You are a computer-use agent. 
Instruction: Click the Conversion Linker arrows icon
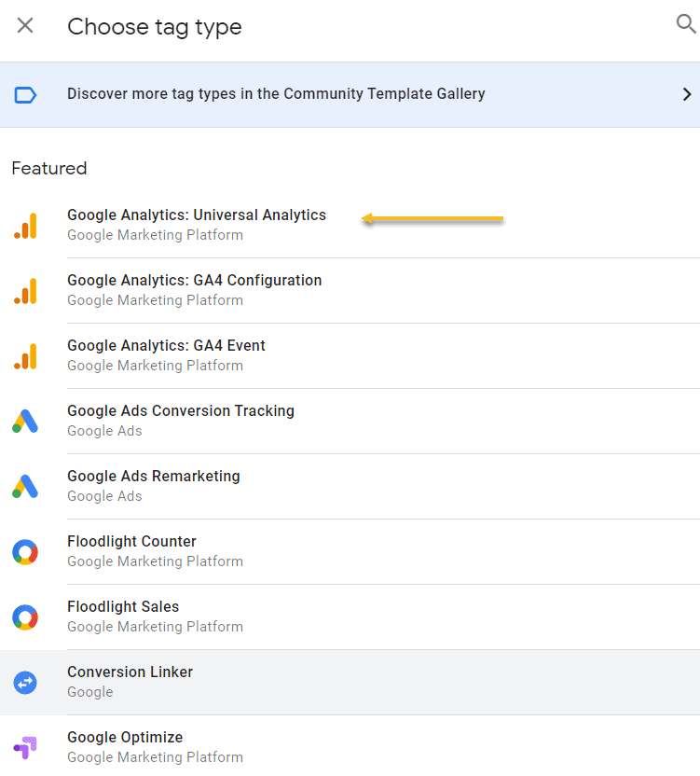(x=25, y=683)
